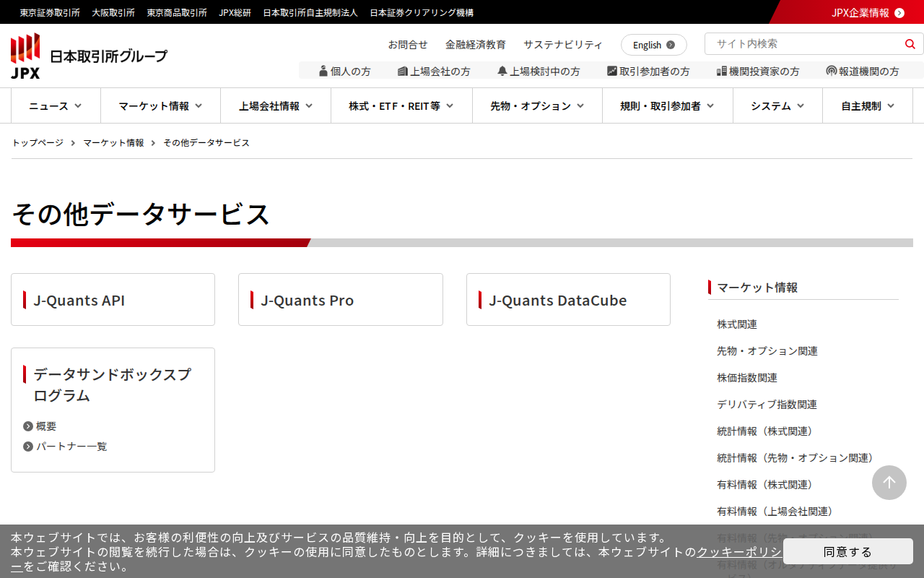924x578 pixels.
Task: Open JPX総研 in the top bar
Action: 235,12
